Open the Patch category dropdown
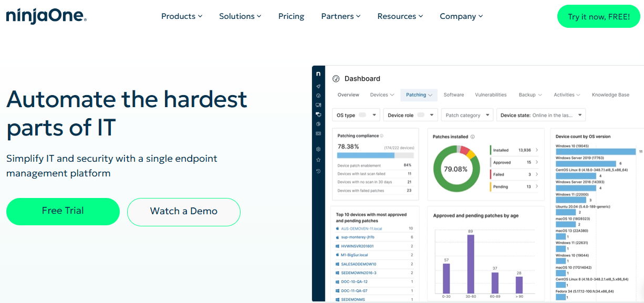644x303 pixels. pos(467,115)
